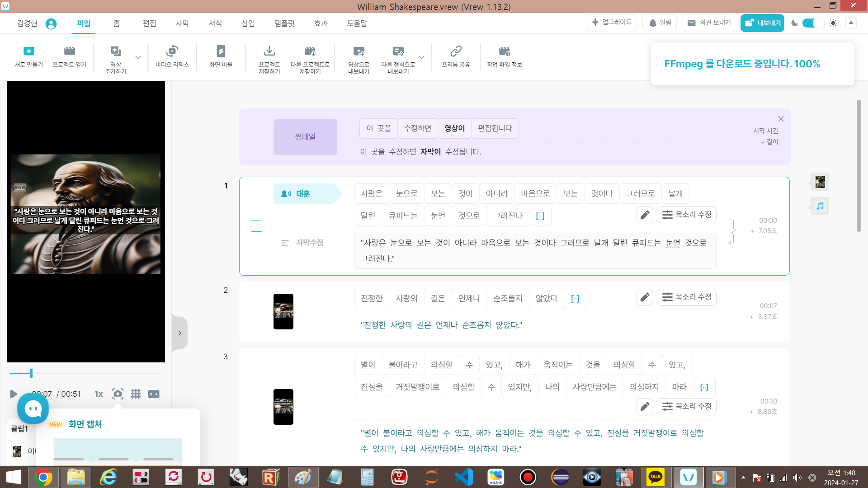Open 프리뷰 공유 link icon
Image resolution: width=868 pixels, height=488 pixels.
[x=456, y=51]
